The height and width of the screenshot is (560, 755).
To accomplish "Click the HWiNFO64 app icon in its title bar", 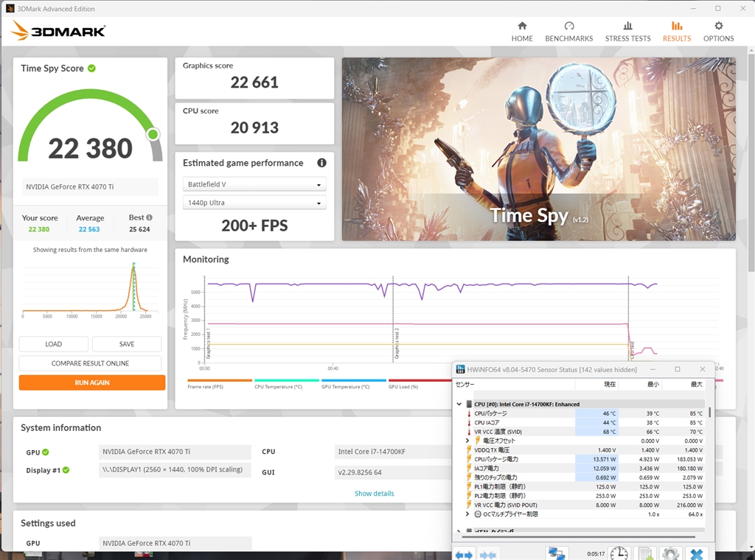I will (460, 369).
